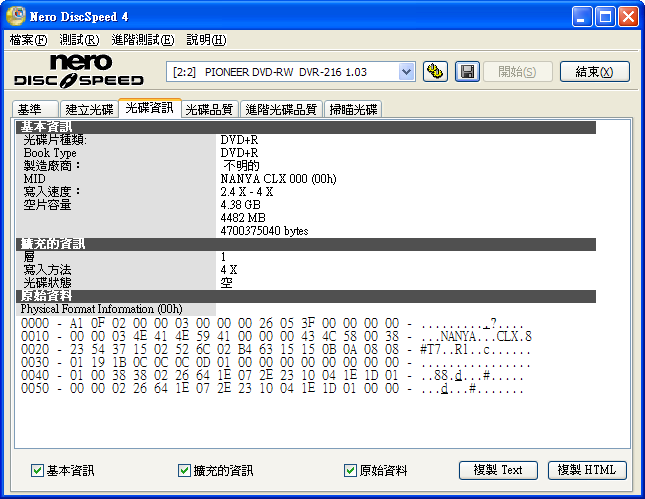The width and height of the screenshot is (645, 499).
Task: Toggle the 擴充的資訊 checkbox
Action: [x=184, y=470]
